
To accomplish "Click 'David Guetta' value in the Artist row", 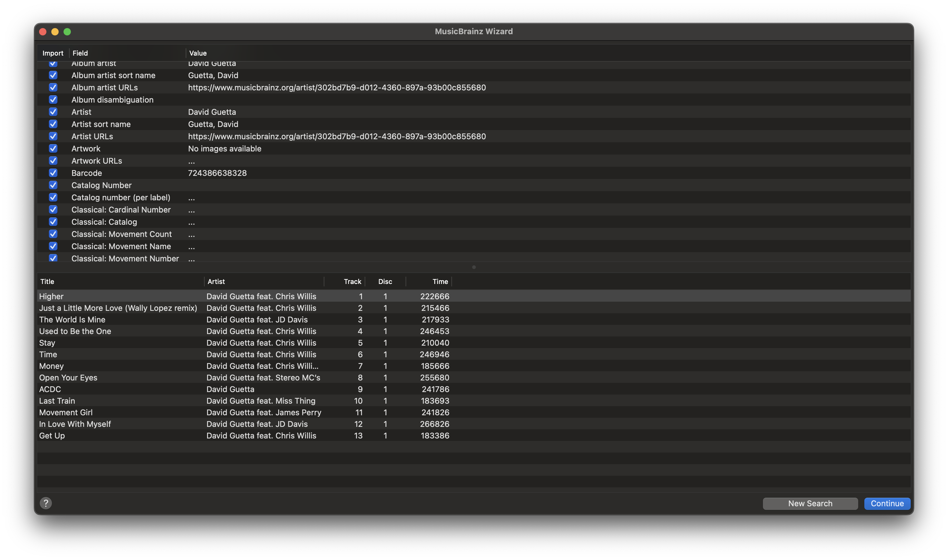I will [x=212, y=112].
